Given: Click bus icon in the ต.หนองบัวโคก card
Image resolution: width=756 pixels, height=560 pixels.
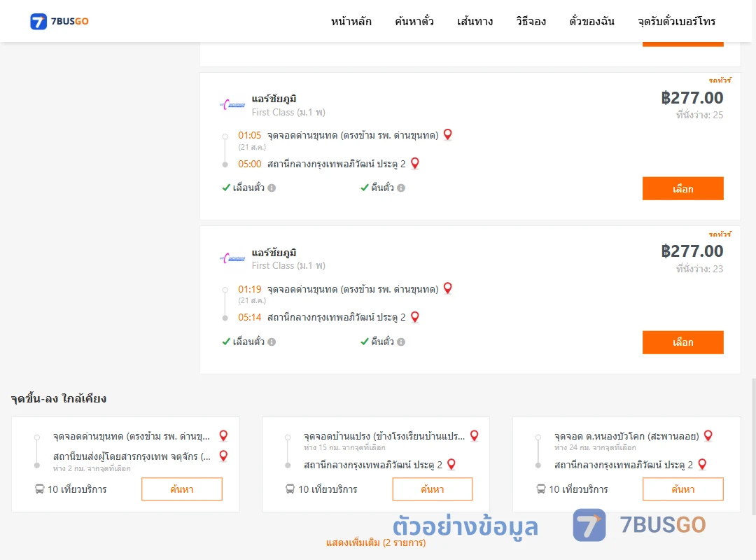Looking at the screenshot, I should tap(541, 489).
